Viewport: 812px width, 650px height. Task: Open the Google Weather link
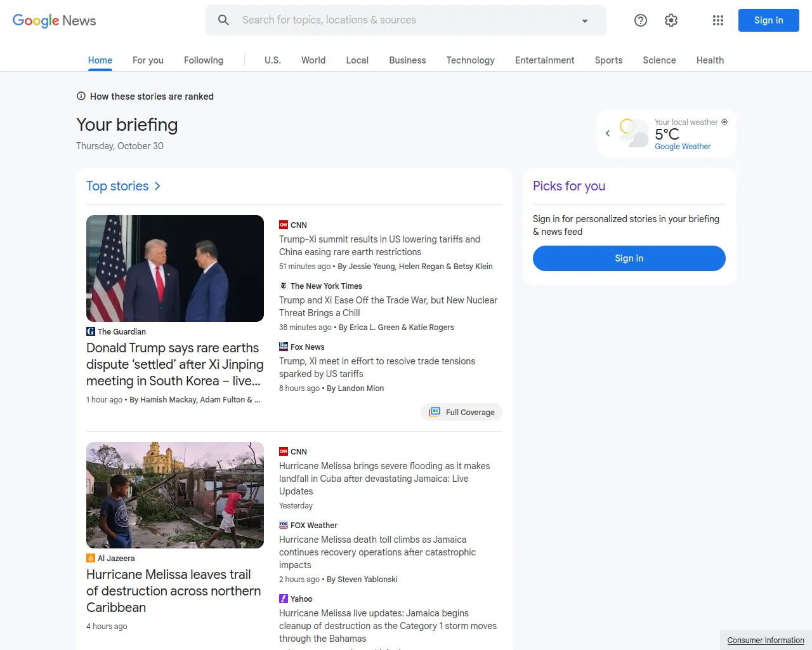pyautogui.click(x=683, y=147)
